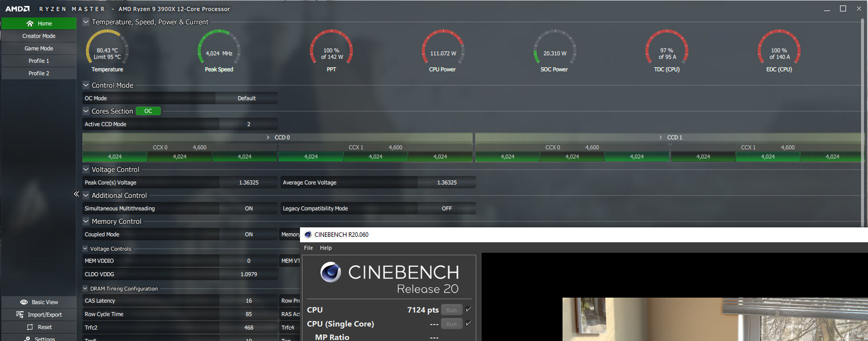Open the File menu in Cinebench
This screenshot has width=868, height=341.
click(308, 248)
